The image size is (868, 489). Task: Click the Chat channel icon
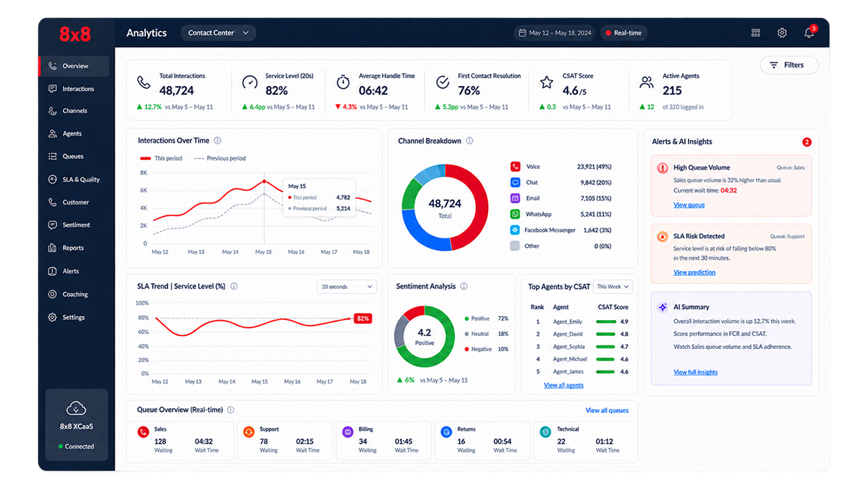(515, 183)
